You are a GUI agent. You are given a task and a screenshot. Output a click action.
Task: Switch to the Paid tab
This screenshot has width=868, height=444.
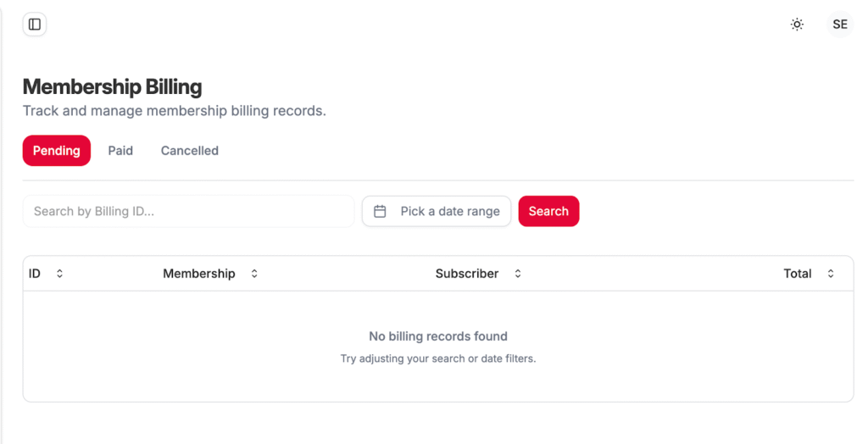pyautogui.click(x=120, y=151)
